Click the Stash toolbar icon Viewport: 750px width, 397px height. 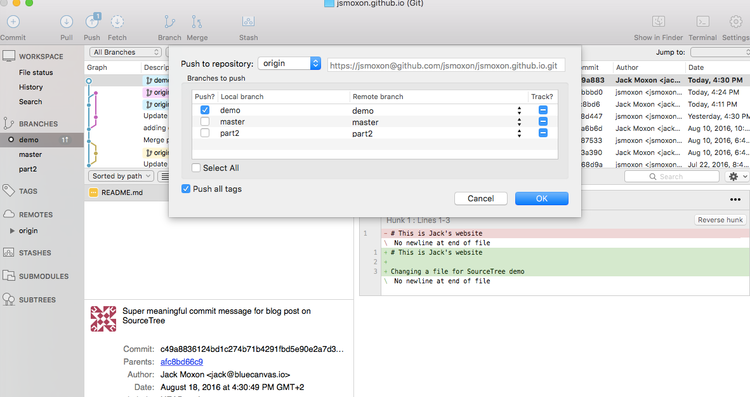click(x=248, y=22)
